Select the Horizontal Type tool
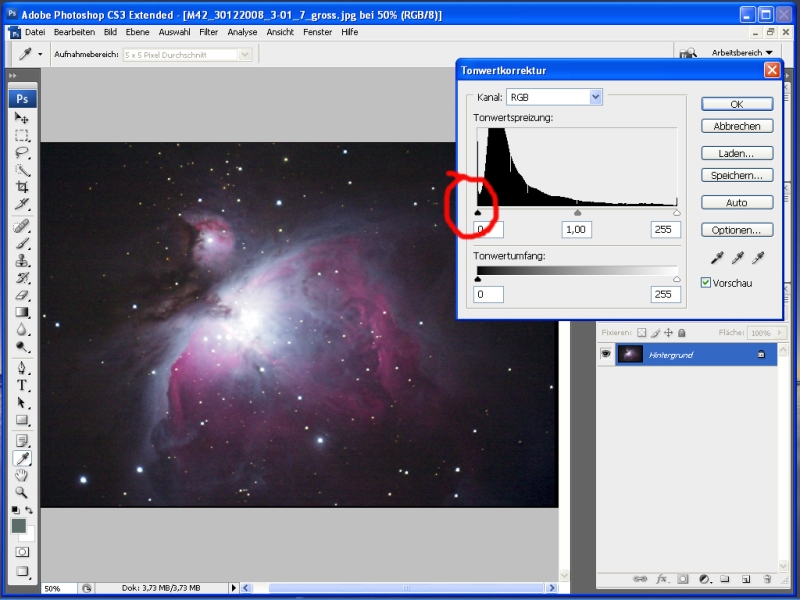Viewport: 800px width, 600px height. 22,386
